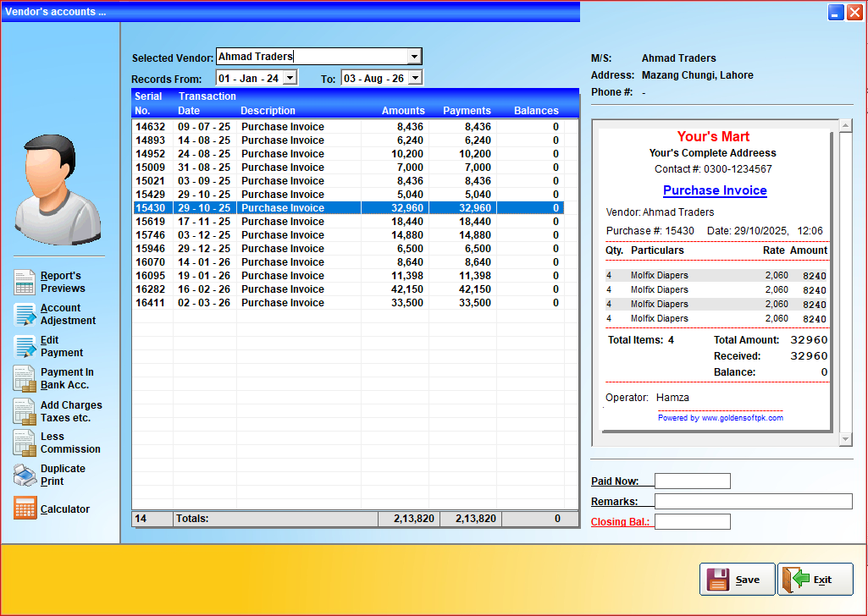Click the Transaction Date column header

tap(207, 103)
